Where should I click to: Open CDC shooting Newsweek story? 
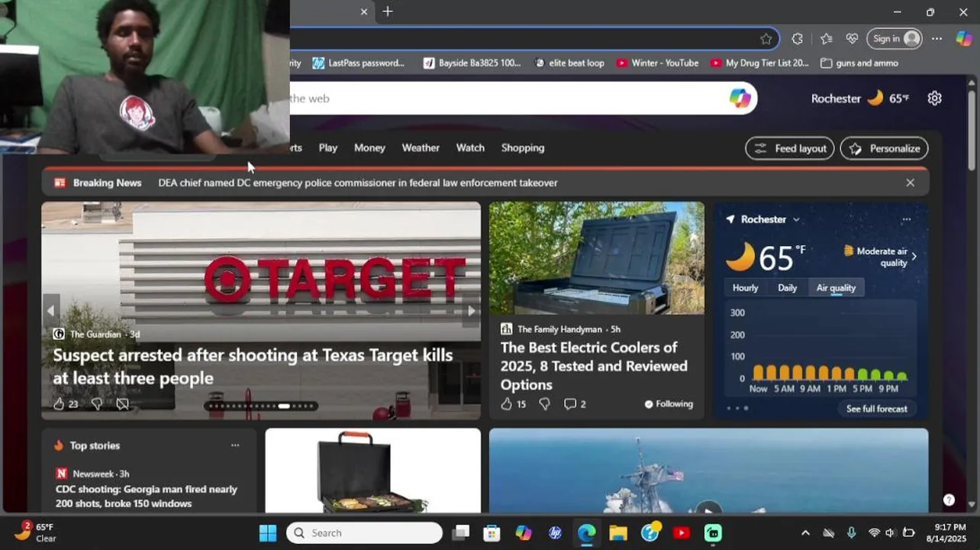(147, 497)
